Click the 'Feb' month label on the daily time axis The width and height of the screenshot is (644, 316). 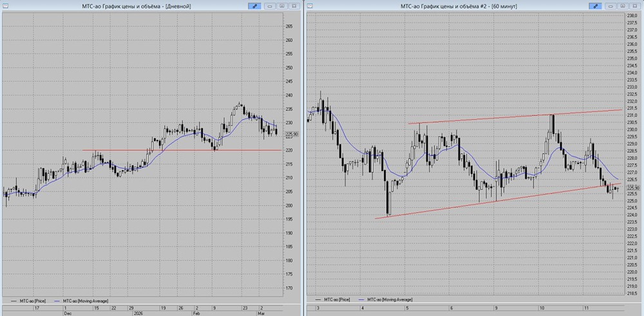click(196, 313)
